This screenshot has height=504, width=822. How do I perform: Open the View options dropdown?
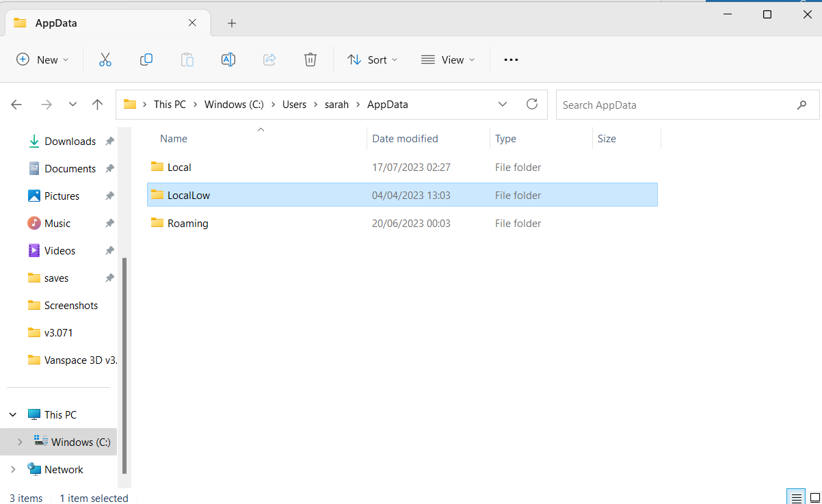[x=448, y=60]
